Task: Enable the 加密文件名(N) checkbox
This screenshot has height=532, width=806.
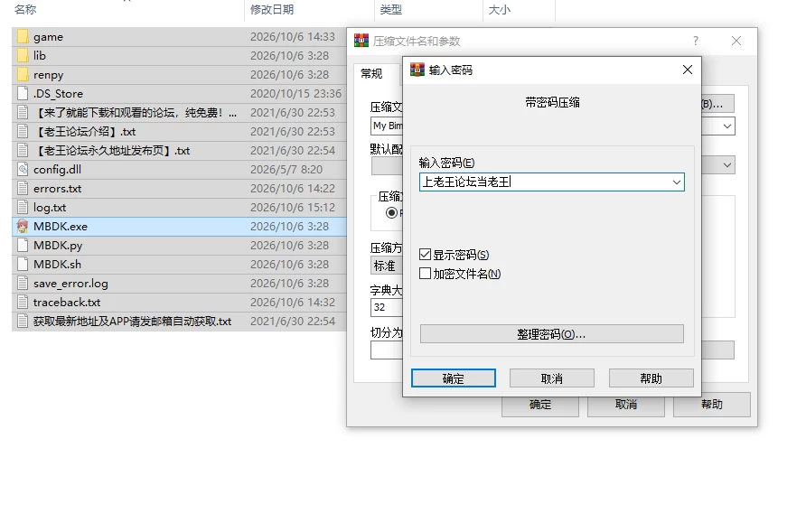Action: point(425,274)
